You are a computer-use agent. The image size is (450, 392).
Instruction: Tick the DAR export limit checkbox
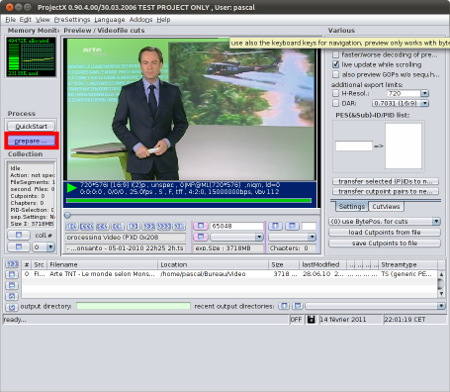[x=336, y=103]
